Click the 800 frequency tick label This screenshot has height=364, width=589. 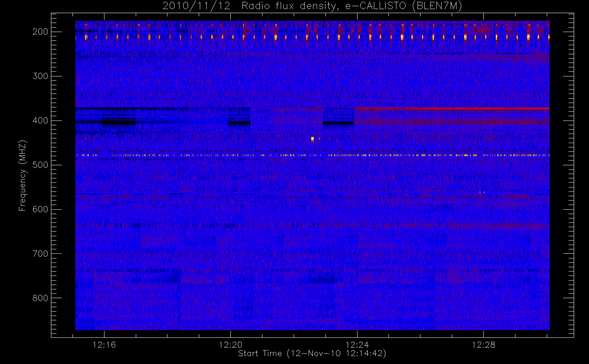(x=40, y=298)
